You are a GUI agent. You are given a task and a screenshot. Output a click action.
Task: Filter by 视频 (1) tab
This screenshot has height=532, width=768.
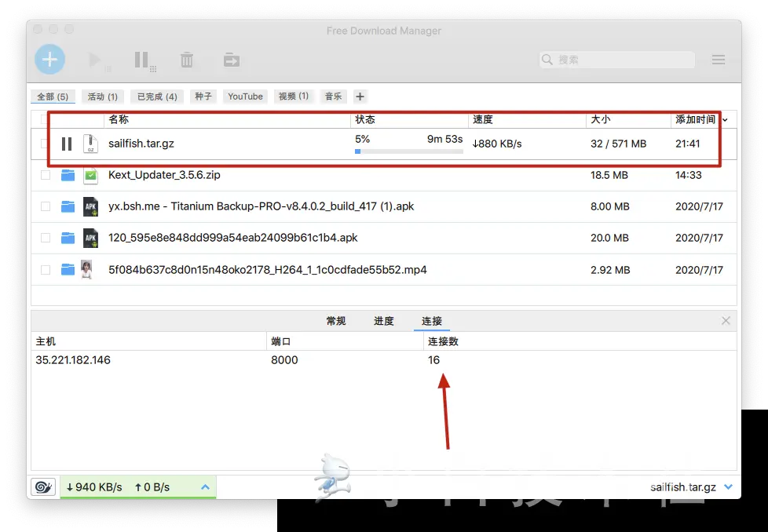pos(294,97)
